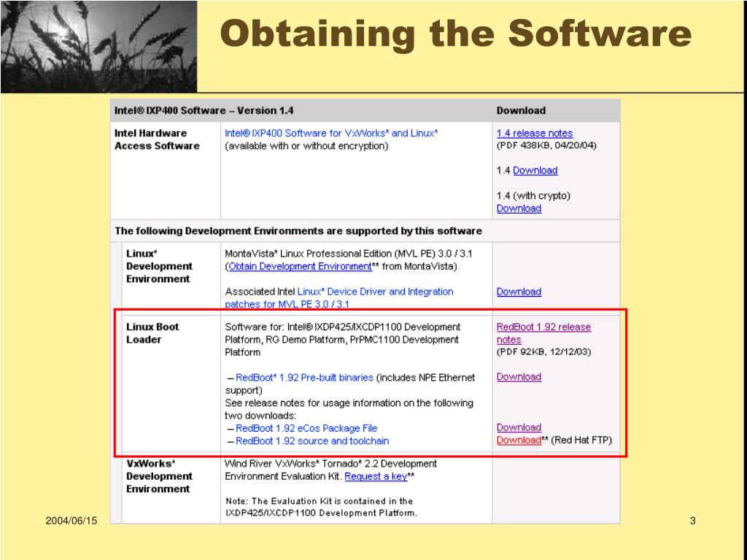
Task: Select Intel Hardware Access Software label
Action: coord(157,139)
